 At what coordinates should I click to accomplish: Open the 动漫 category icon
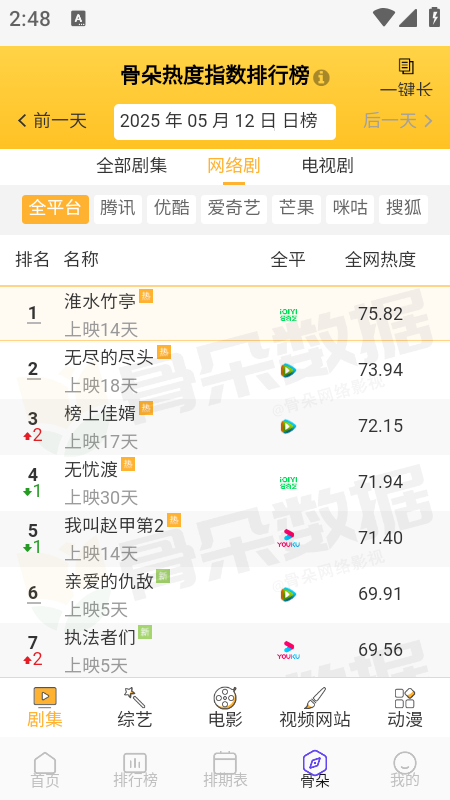405,697
